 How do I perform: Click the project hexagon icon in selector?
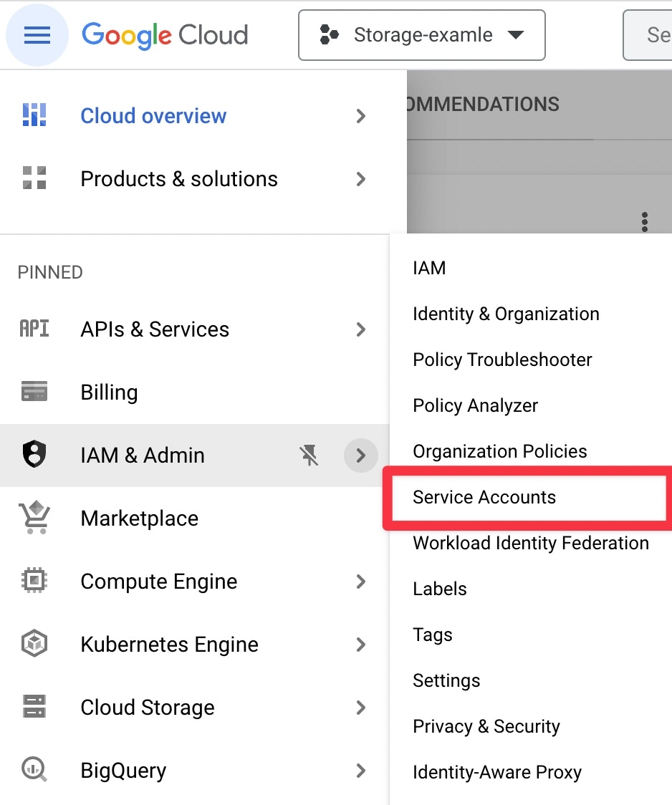click(329, 35)
